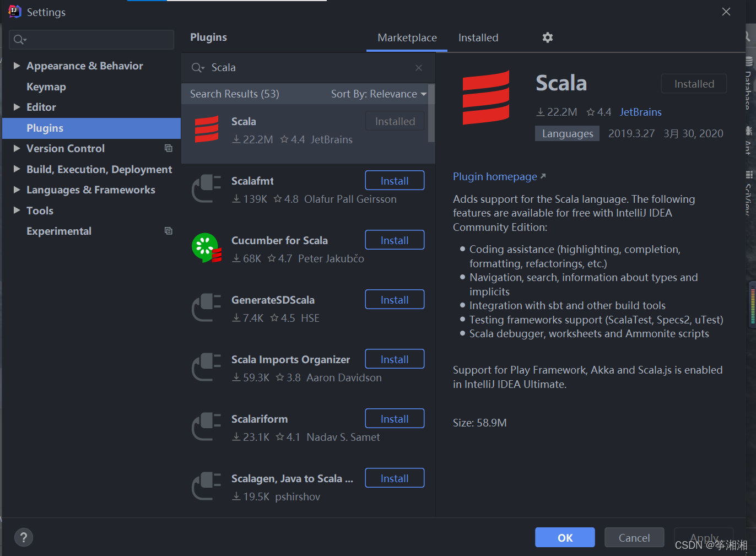Click the settings search magnifier icon
This screenshot has height=556, width=756.
click(20, 40)
